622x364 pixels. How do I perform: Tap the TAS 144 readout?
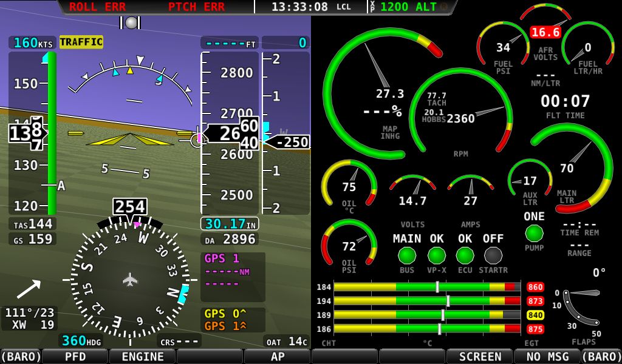[33, 224]
